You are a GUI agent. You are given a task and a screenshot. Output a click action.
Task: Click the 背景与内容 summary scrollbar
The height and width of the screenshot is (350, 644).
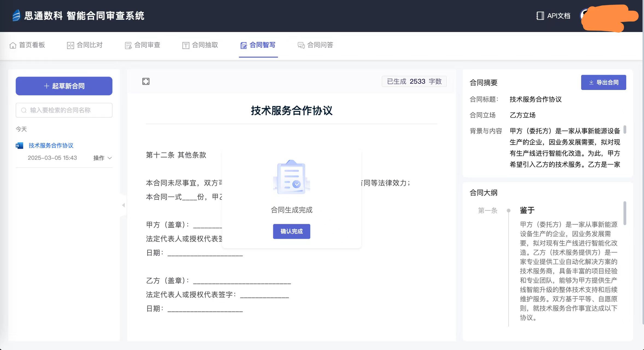click(625, 130)
